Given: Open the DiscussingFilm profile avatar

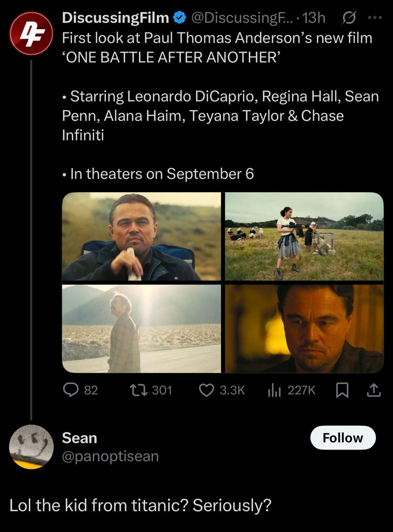Looking at the screenshot, I should pos(31,33).
